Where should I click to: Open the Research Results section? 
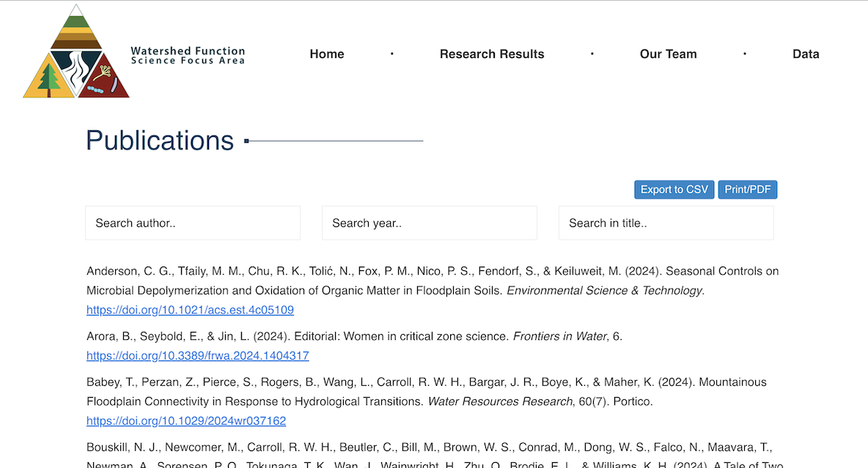[491, 53]
